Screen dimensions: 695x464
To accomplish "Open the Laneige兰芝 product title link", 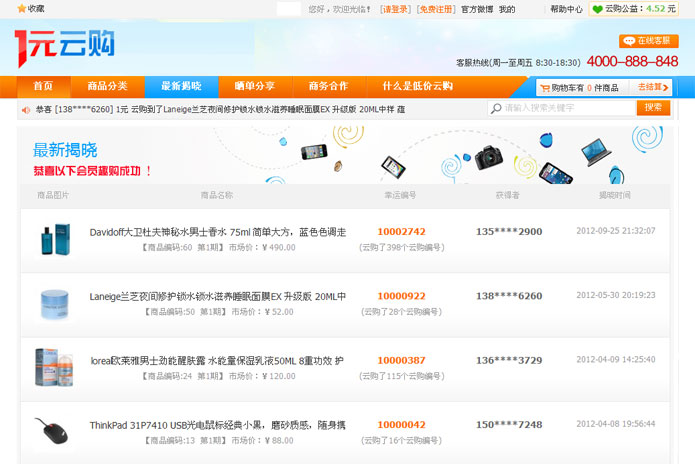I will (218, 296).
